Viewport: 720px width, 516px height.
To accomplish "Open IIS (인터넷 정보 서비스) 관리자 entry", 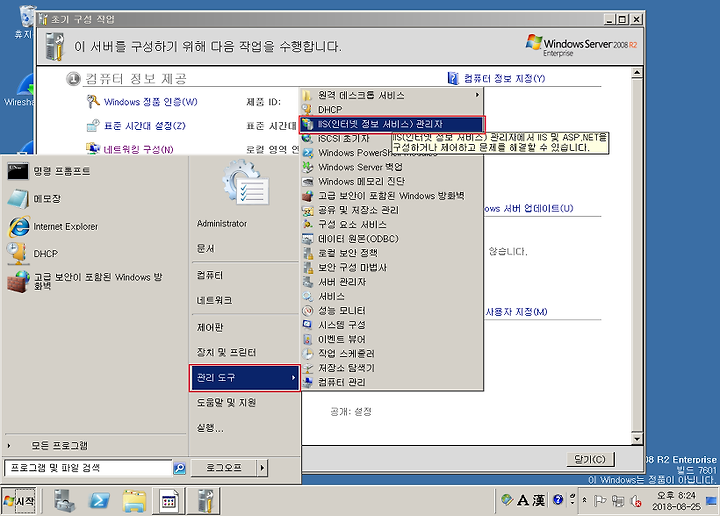I will [392, 124].
